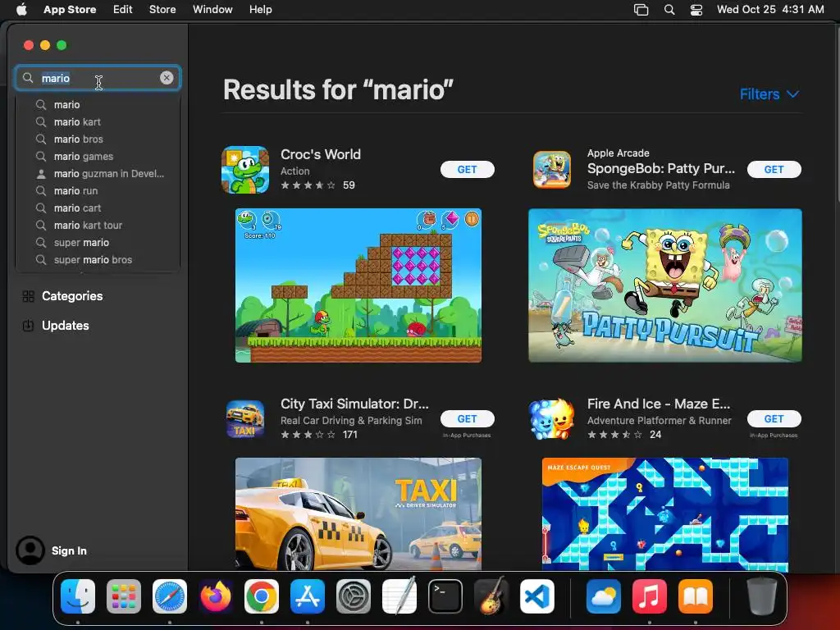840x630 pixels.
Task: Click the search field containing "mario"
Action: pyautogui.click(x=98, y=78)
